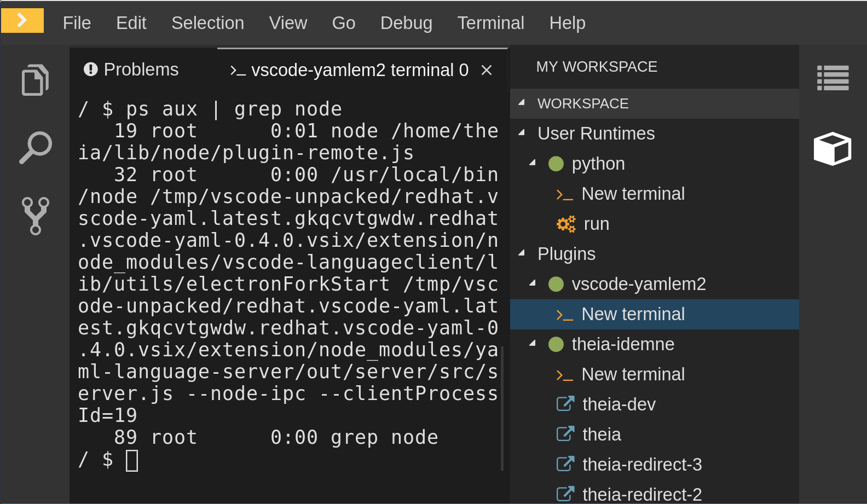
Task: Open the theia-redirect-3 link
Action: (x=641, y=465)
